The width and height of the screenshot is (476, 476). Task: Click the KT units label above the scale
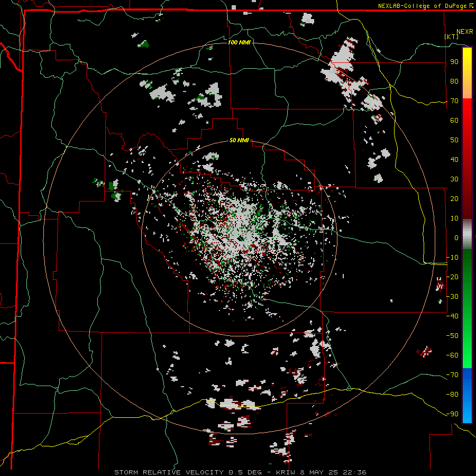tap(452, 36)
